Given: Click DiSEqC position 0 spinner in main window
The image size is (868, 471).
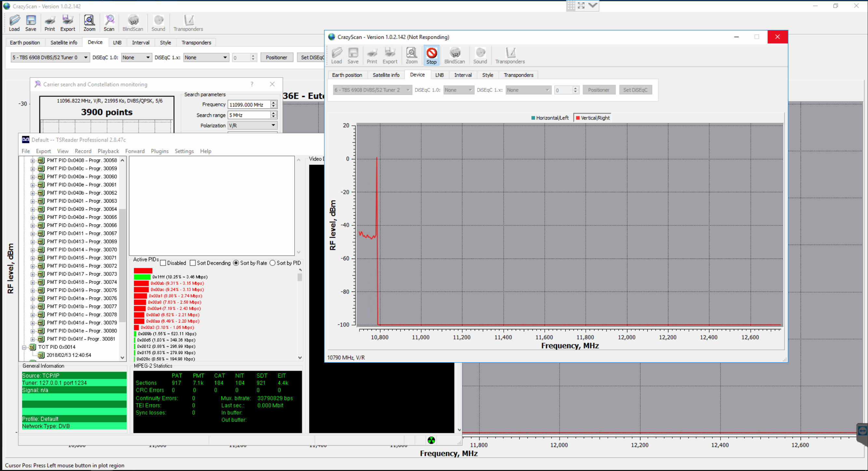Looking at the screenshot, I should pyautogui.click(x=244, y=58).
